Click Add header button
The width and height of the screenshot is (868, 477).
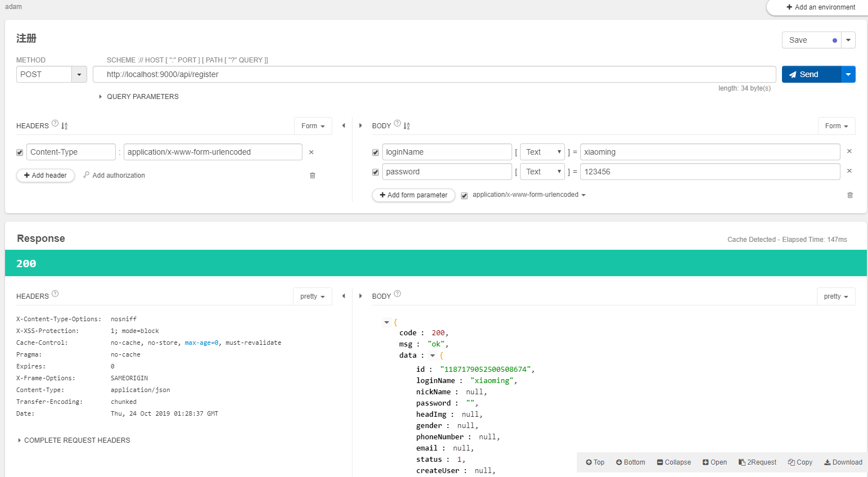click(x=46, y=175)
